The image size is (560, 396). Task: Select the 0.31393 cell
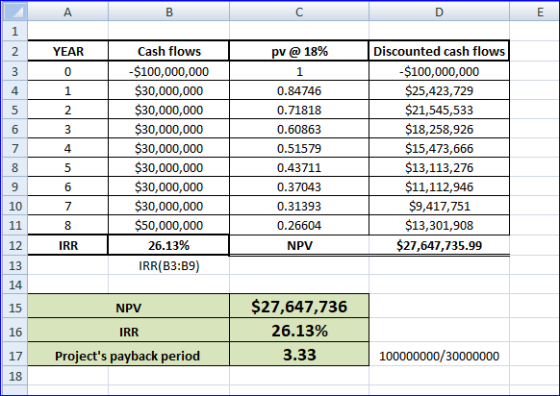coord(299,206)
